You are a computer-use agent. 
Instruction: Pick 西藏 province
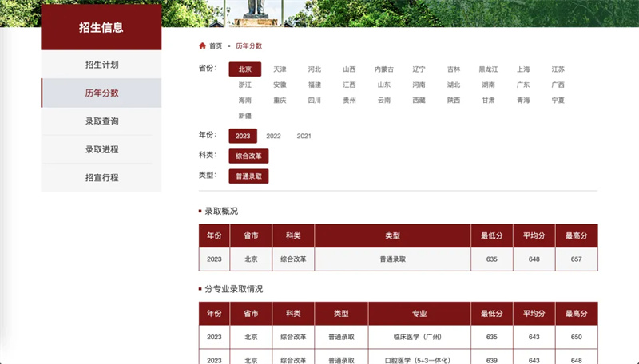419,100
